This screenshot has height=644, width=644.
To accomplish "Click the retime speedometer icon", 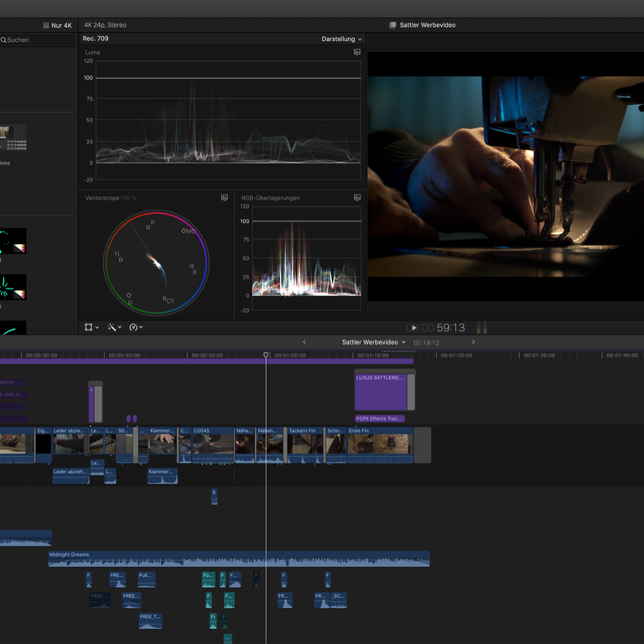I will click(x=133, y=327).
